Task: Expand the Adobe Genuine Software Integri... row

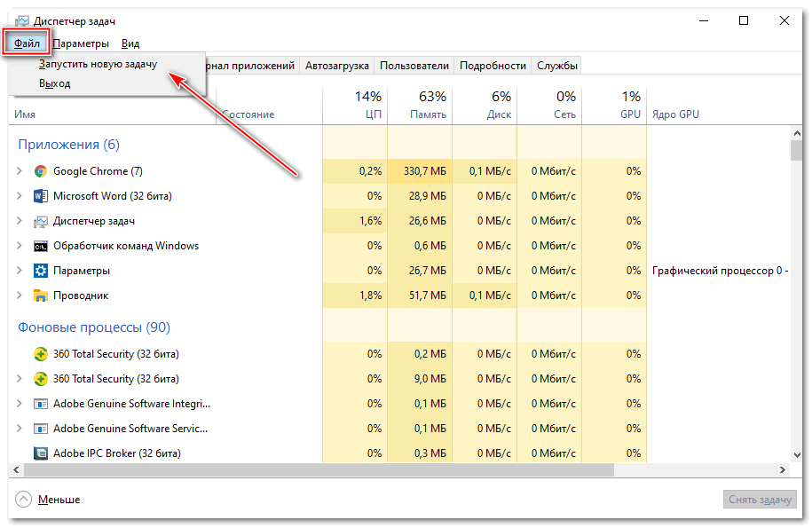Action: (x=20, y=404)
